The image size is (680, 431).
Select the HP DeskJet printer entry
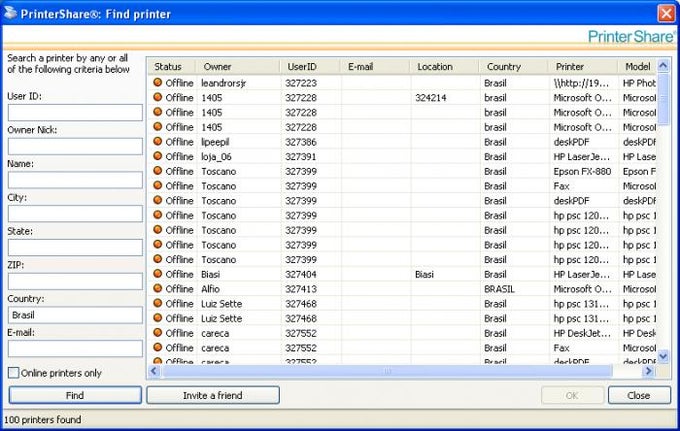pos(582,333)
